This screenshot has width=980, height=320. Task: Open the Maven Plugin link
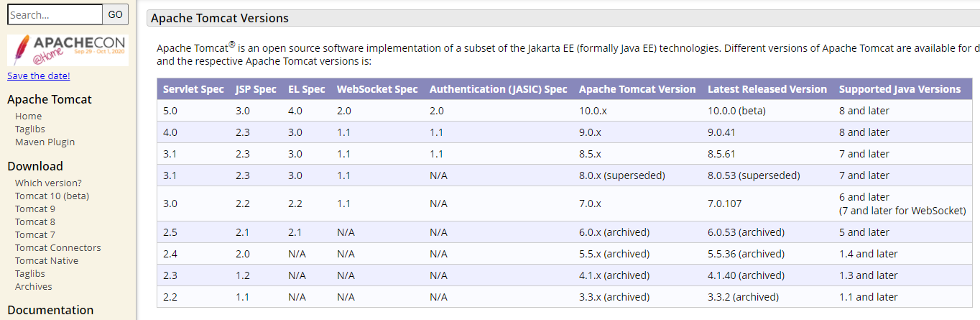(45, 142)
